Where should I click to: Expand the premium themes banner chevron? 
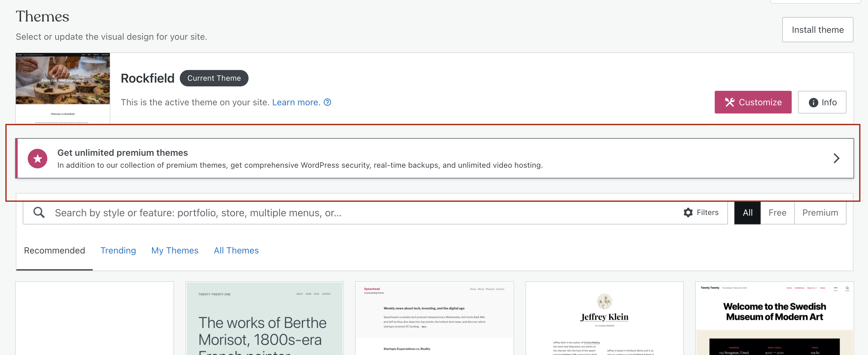click(x=836, y=158)
